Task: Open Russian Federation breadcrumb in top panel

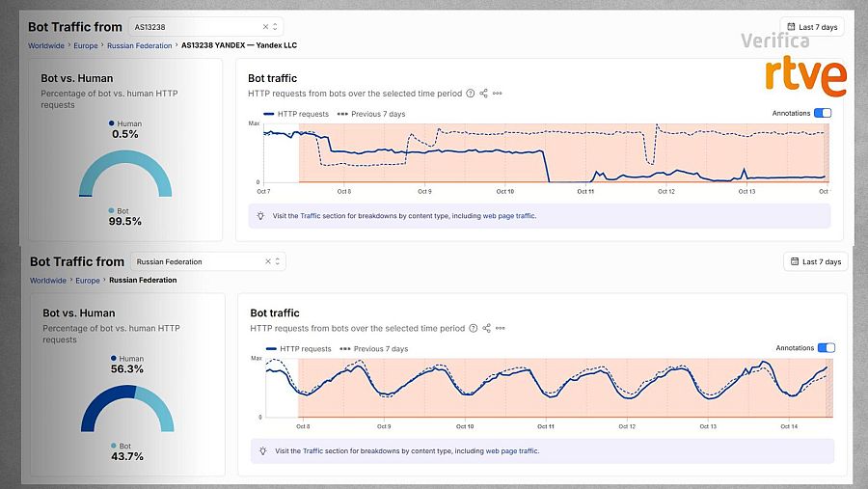Action: [140, 45]
